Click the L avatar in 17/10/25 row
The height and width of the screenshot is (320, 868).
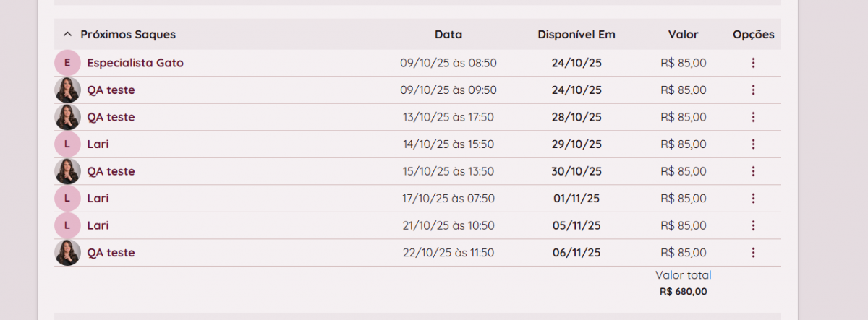pos(67,199)
